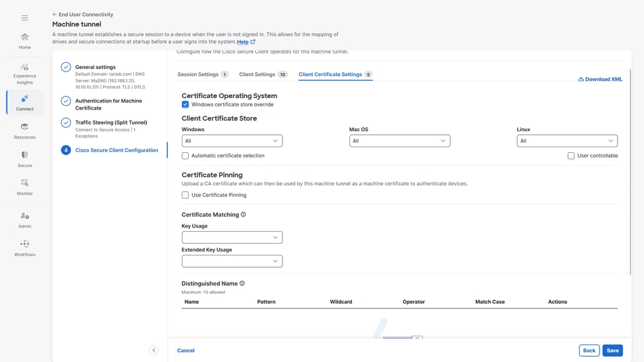Click the Wildcard column header
The image size is (644, 362).
[x=341, y=301]
